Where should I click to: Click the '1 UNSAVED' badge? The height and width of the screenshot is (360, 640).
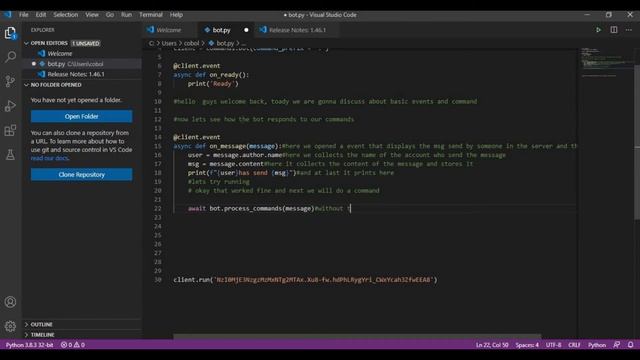(x=86, y=43)
